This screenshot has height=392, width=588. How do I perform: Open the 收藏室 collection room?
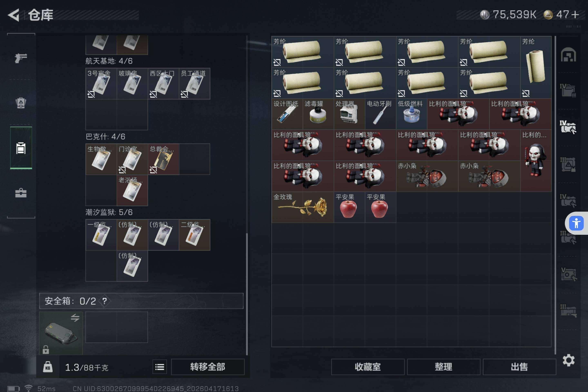point(368,367)
